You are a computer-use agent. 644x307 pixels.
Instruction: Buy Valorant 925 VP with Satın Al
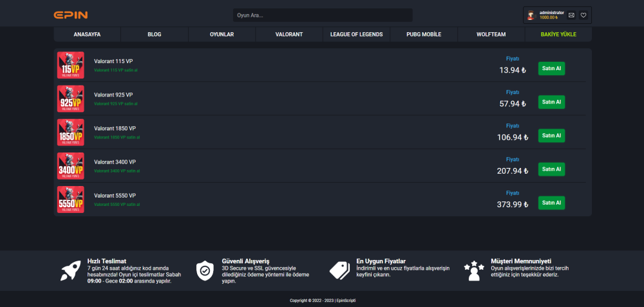coord(552,102)
